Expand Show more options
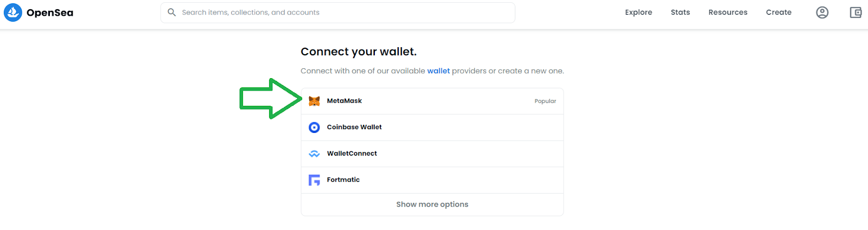 [432, 205]
